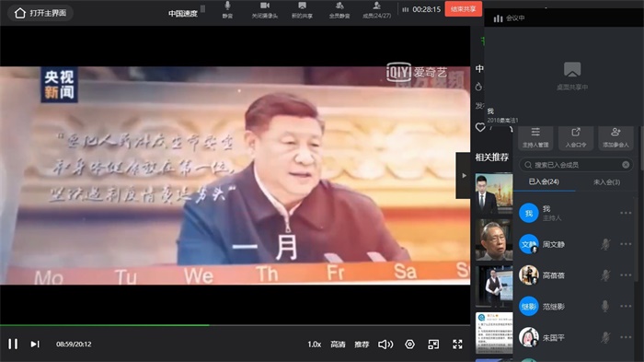Switch to the 未入会(3) tab
The width and height of the screenshot is (644, 362).
point(606,181)
